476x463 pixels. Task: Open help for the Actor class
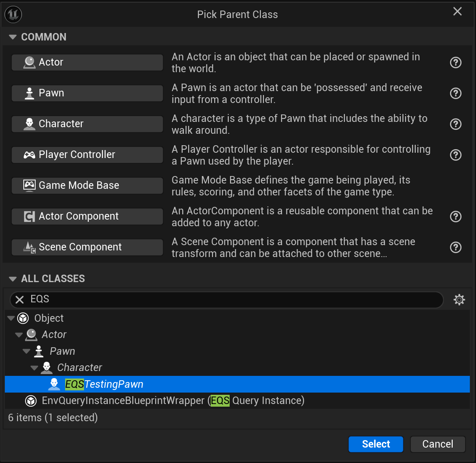(x=456, y=62)
